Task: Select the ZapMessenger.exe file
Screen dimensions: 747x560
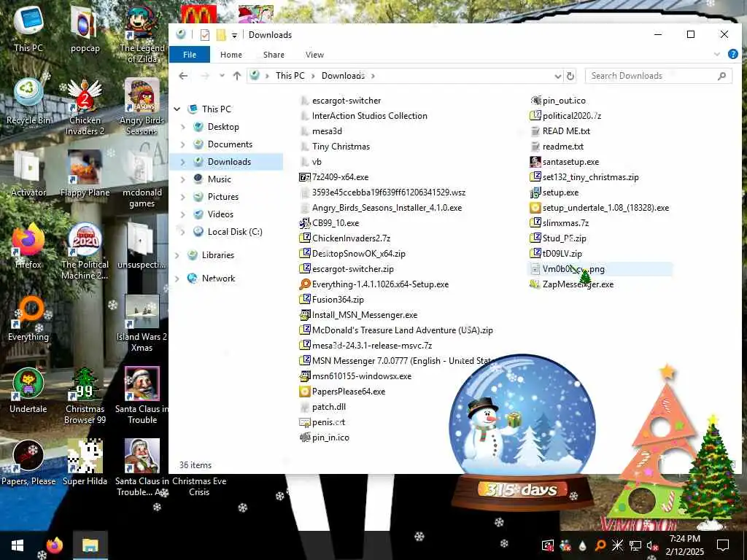Action: tap(572, 284)
